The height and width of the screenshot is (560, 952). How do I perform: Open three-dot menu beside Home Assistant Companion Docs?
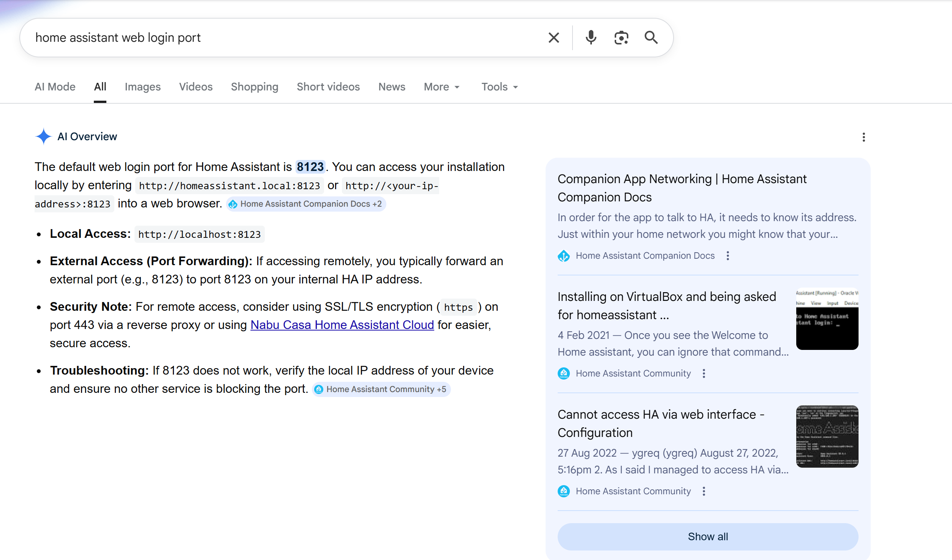(x=727, y=256)
